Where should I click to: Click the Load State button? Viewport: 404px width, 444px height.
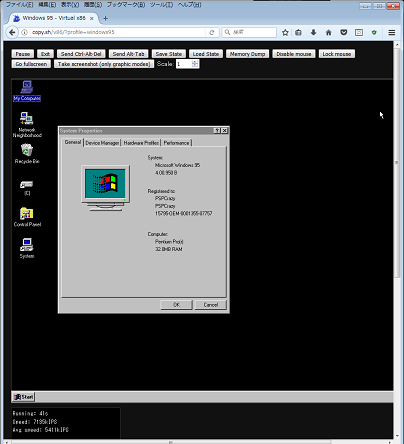[206, 54]
